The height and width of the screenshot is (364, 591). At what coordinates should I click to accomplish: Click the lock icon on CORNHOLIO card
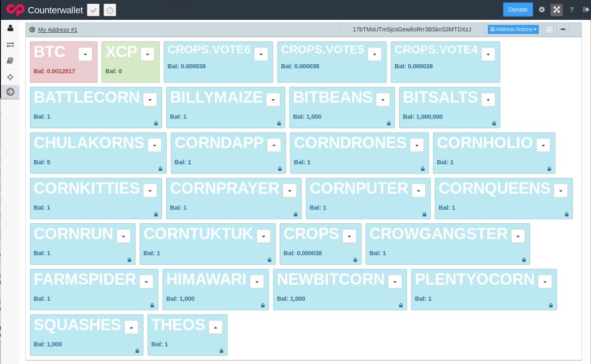[549, 169]
